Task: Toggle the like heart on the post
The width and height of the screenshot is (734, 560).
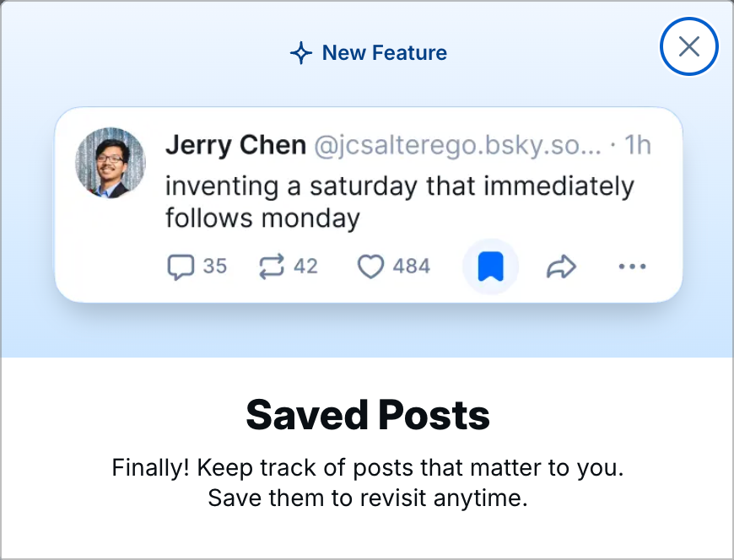Action: tap(371, 267)
